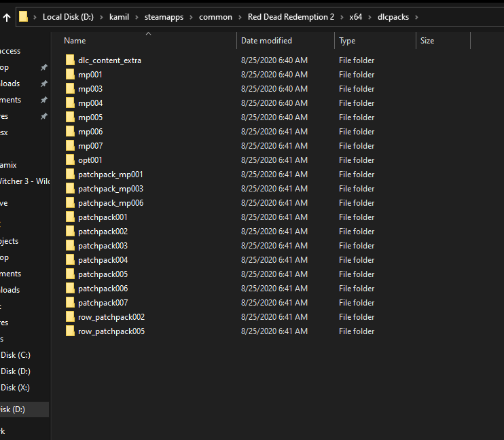Go up one folder level arrow

point(7,18)
